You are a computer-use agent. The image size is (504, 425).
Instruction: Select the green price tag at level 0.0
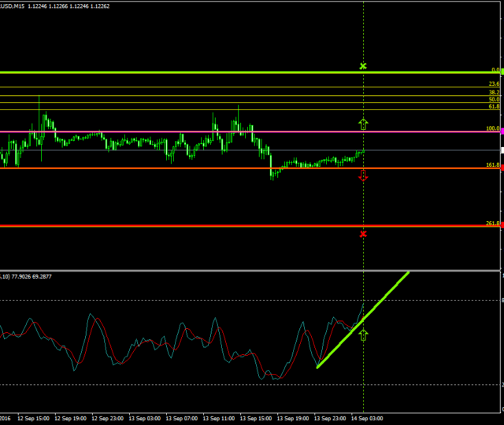[x=502, y=71]
